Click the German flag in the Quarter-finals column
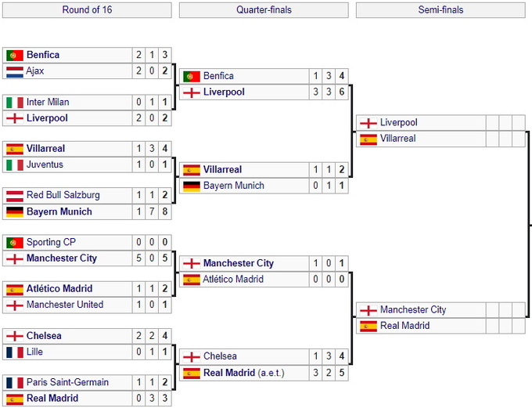 click(191, 186)
